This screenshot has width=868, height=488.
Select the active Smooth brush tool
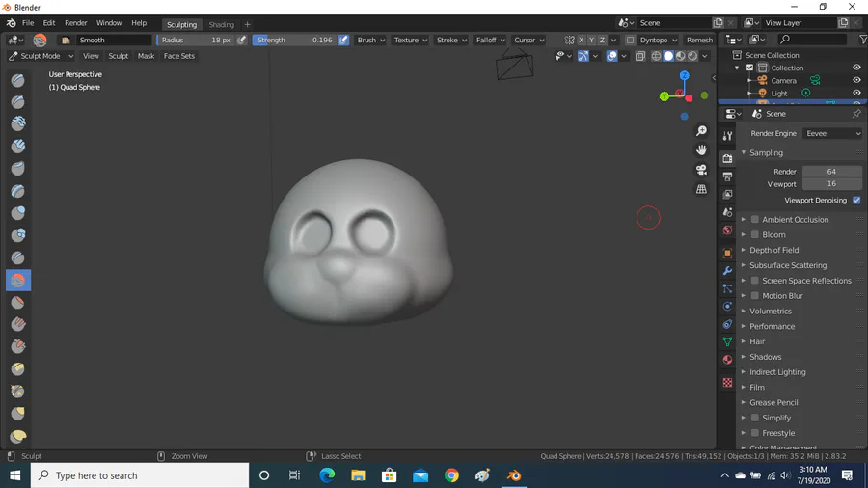point(17,280)
